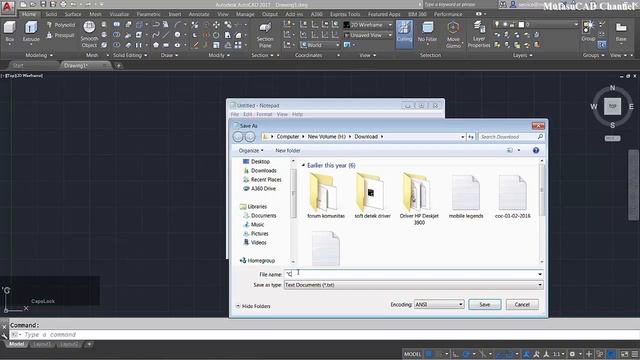Switch to the Surface ribbon tab
Image resolution: width=640 pixels, height=360 pixels.
pos(73,14)
